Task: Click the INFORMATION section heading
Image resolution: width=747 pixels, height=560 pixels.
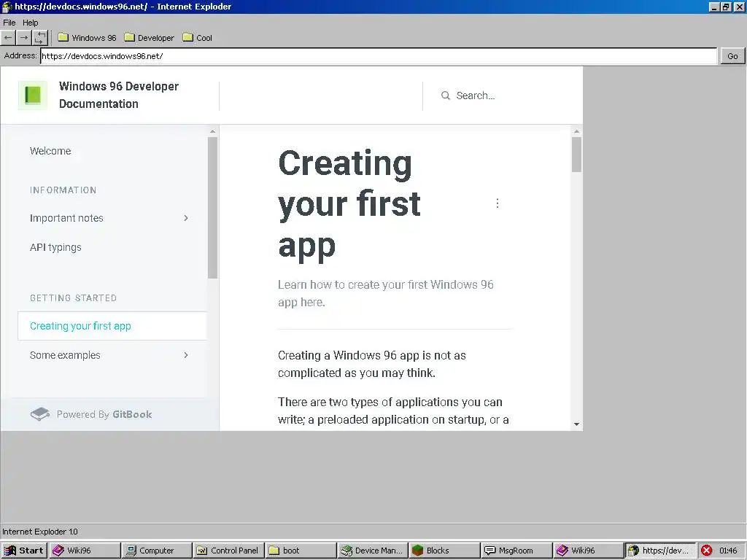Action: [63, 190]
